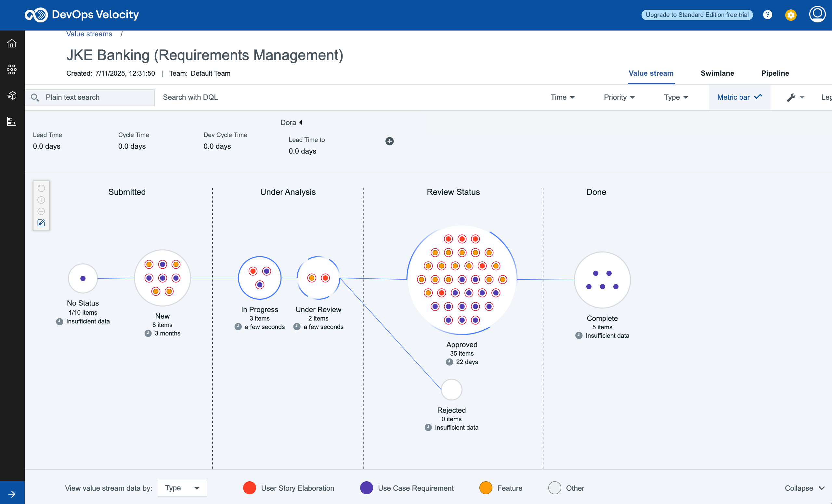Open the partially visible Legend menu item

click(826, 97)
